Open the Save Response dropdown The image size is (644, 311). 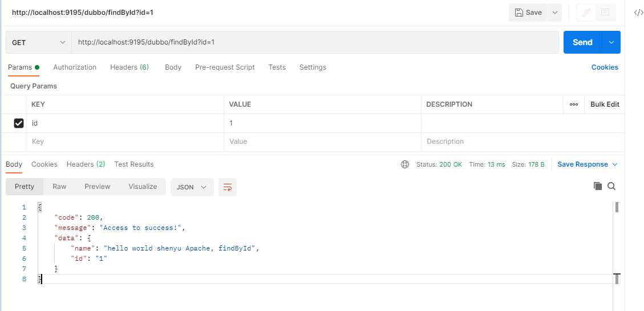588,164
